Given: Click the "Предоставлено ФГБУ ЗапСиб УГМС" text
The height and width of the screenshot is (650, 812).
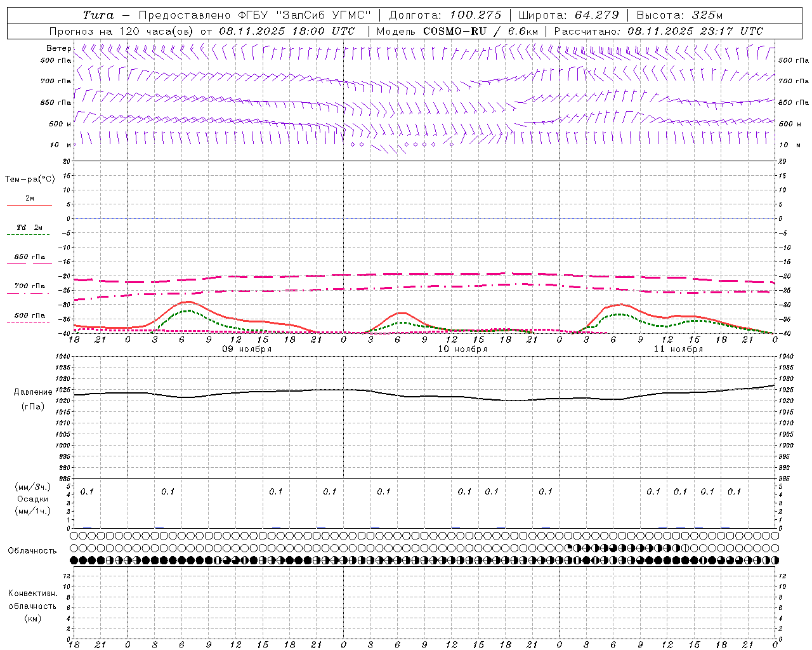Looking at the screenshot, I should 254,15.
